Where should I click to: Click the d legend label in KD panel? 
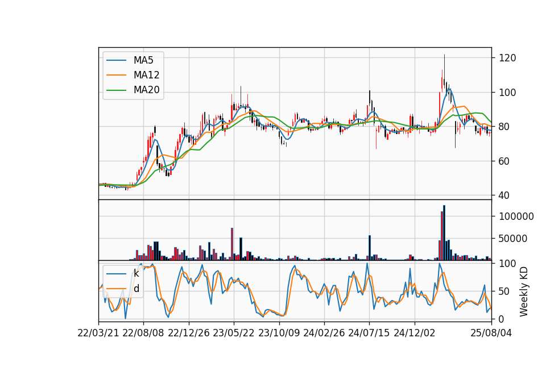pyautogui.click(x=136, y=289)
